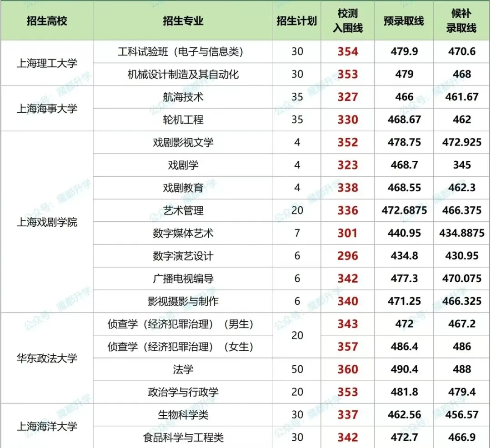Click 侦查学（经济犯罪治理）（女生） row
The image size is (491, 448).
(183, 347)
